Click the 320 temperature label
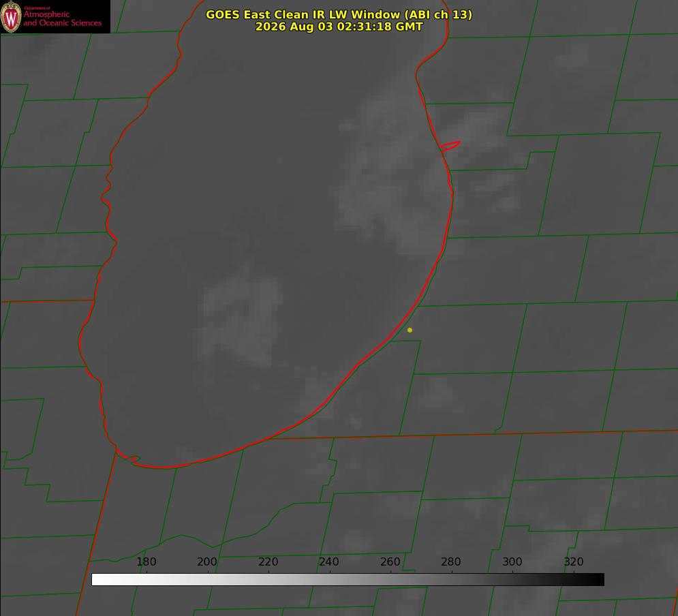 coord(574,561)
